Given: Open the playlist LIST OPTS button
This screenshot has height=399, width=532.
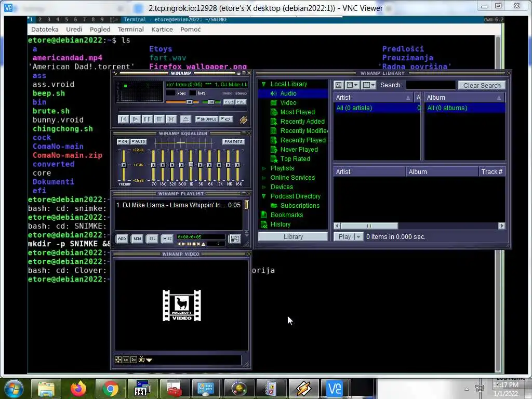Looking at the screenshot, I should click(x=235, y=239).
